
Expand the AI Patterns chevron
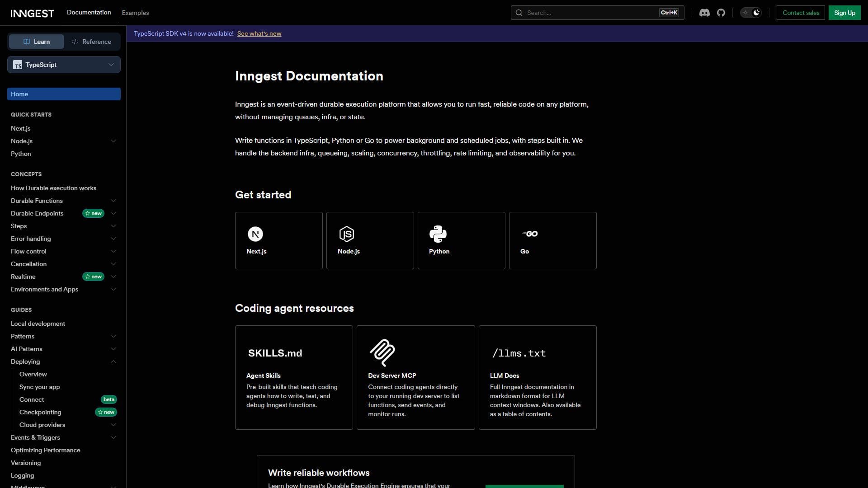[x=113, y=349]
